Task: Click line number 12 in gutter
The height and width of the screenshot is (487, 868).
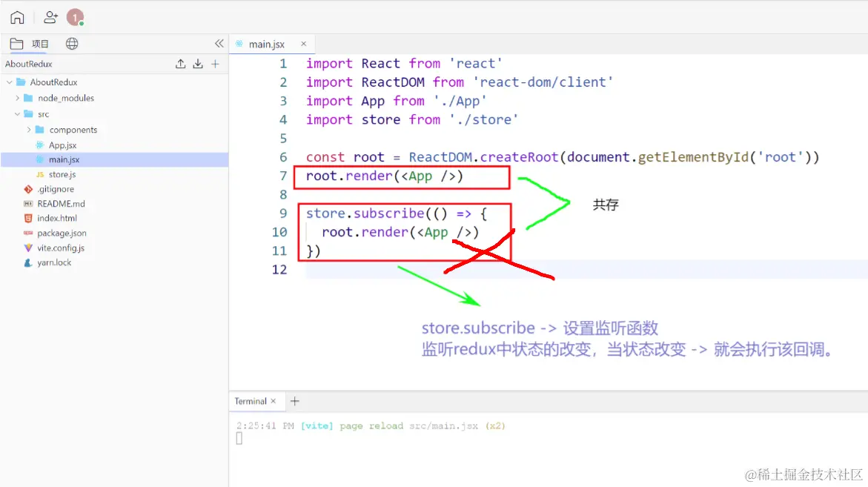Action: point(279,270)
